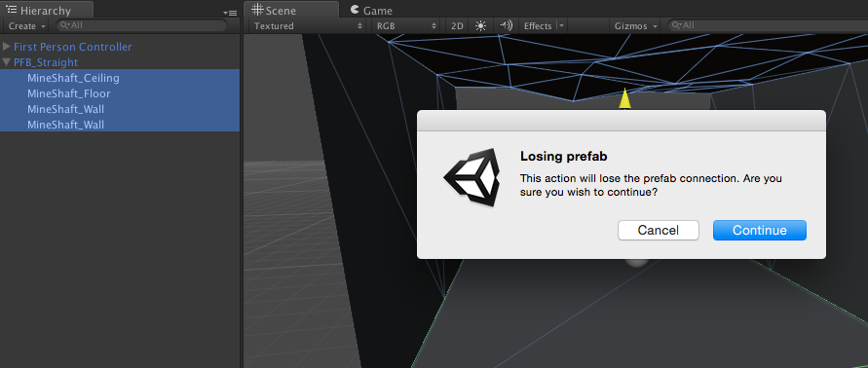The height and width of the screenshot is (368, 868).
Task: Toggle scene audio speaker icon
Action: click(506, 25)
